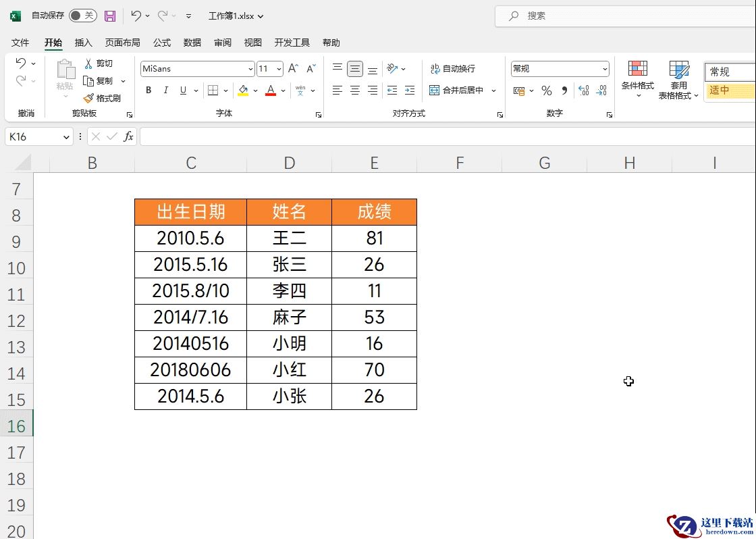Viewport: 756px width, 539px height.
Task: Click the search (搜索) box
Action: tap(625, 16)
